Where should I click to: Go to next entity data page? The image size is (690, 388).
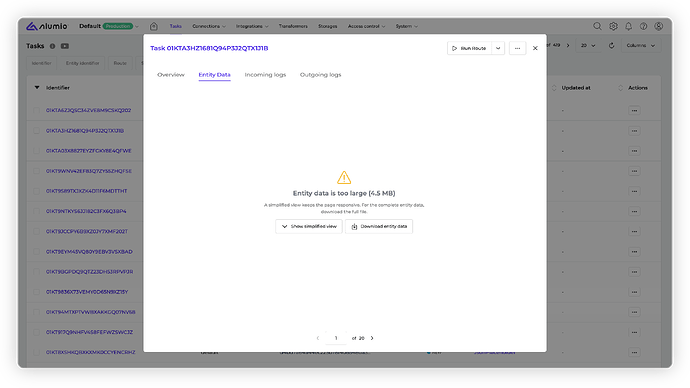point(372,338)
